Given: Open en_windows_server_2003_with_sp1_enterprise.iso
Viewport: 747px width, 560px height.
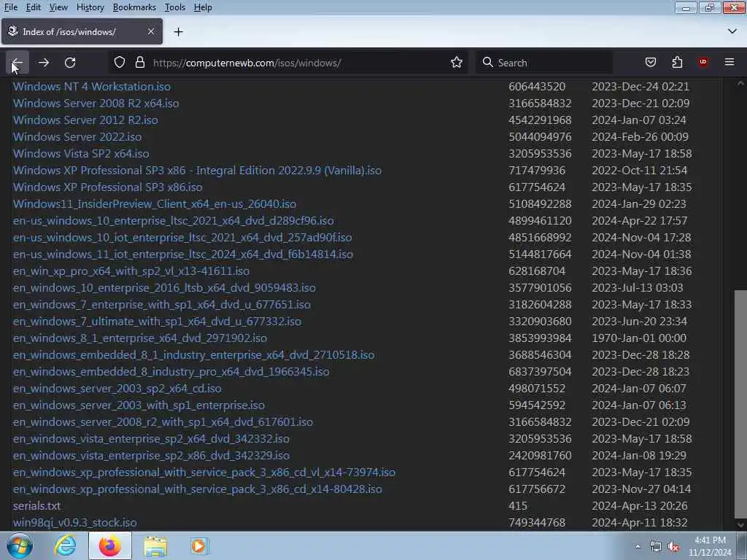Looking at the screenshot, I should 139,405.
